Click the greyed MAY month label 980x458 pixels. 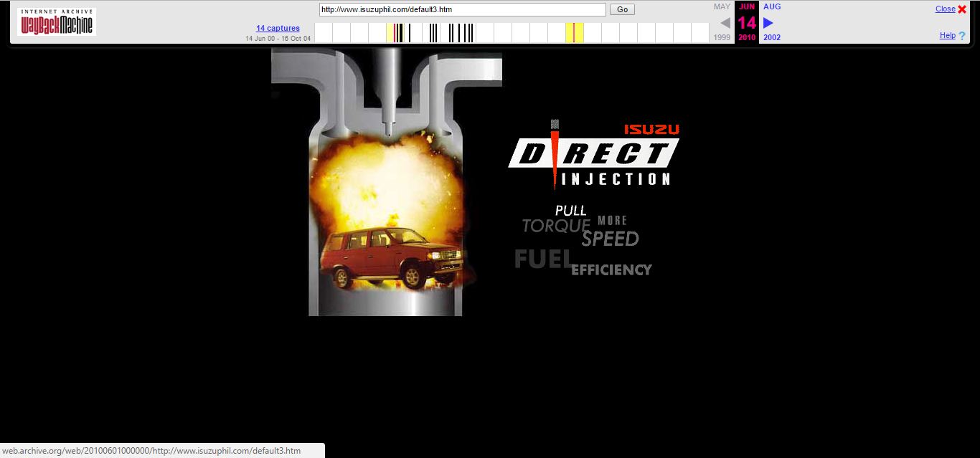click(x=722, y=6)
